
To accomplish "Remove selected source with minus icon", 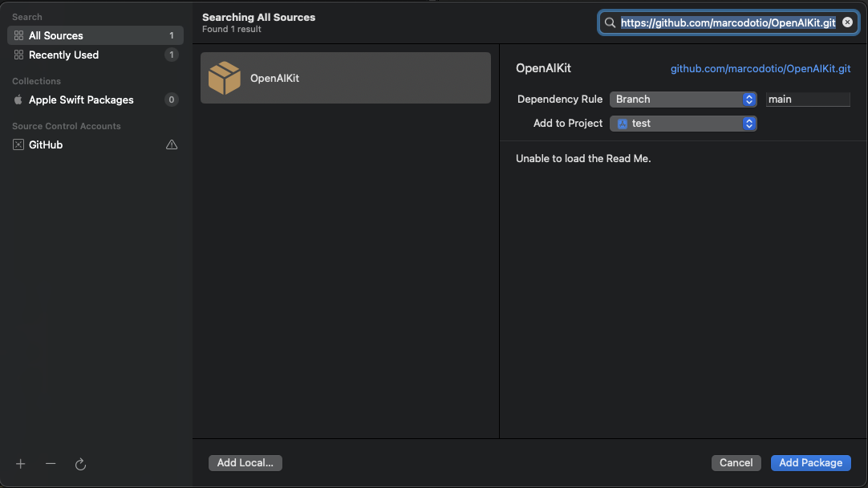I will [x=51, y=464].
